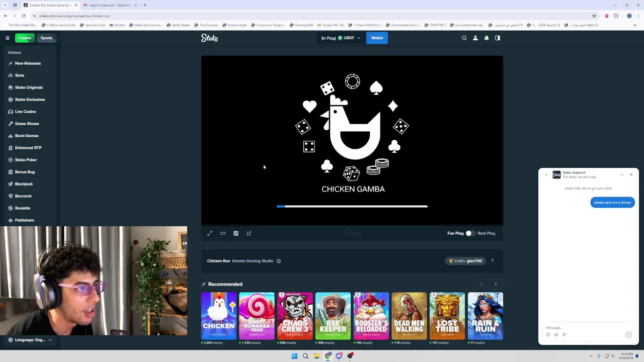
Task: Open the Chaos Crew 3 thumbnail
Action: (295, 316)
